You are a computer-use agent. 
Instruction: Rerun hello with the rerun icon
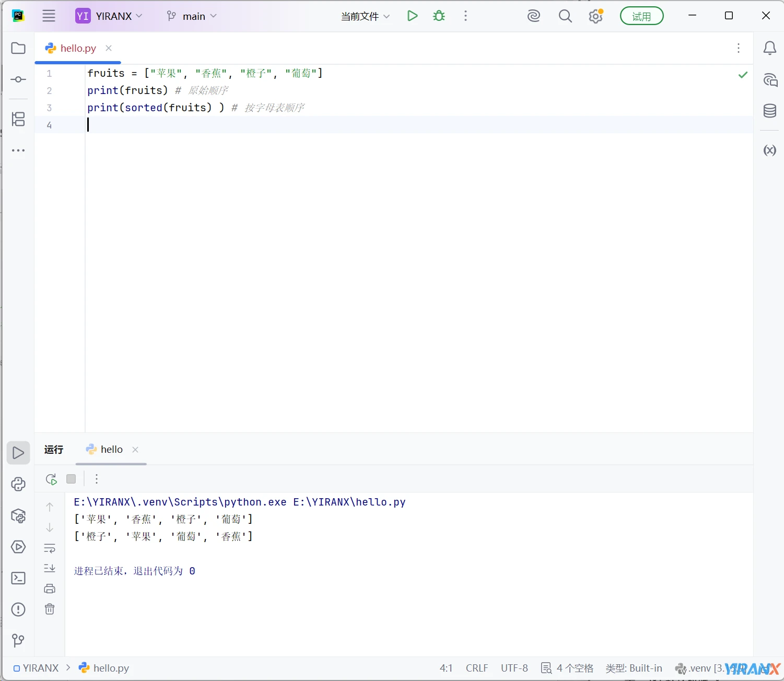51,479
